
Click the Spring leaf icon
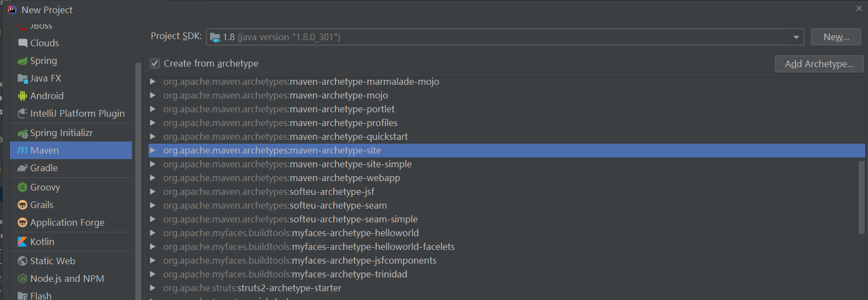point(23,61)
